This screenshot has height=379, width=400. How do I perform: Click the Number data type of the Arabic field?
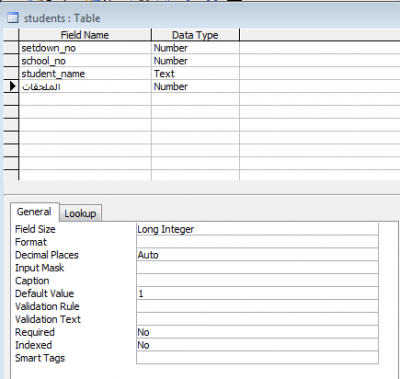[195, 87]
